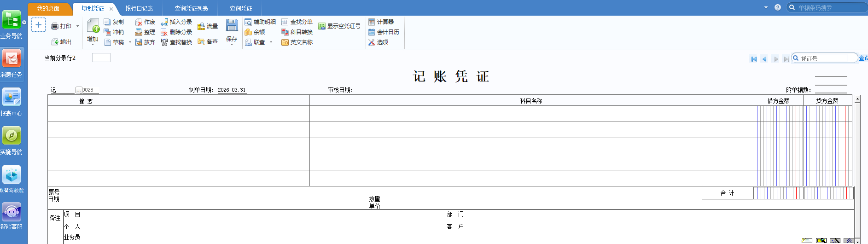
Task: Open help question mark icon
Action: click(778, 7)
